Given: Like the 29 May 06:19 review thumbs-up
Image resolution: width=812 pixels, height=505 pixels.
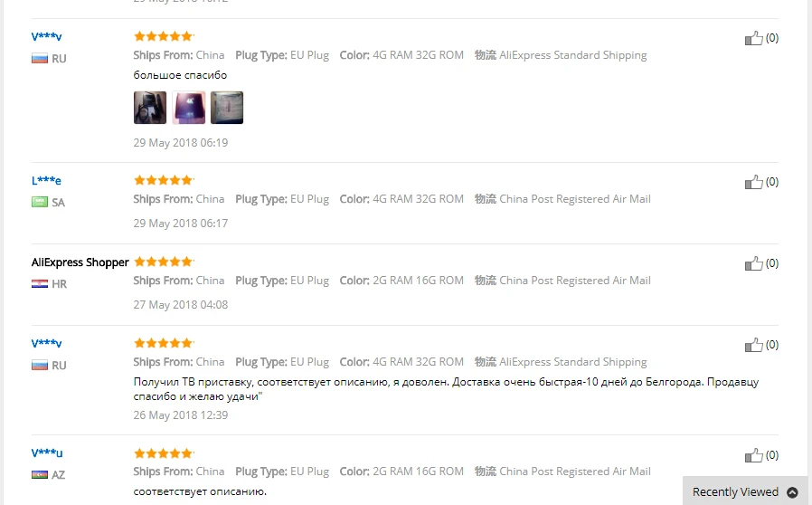Looking at the screenshot, I should tap(753, 38).
